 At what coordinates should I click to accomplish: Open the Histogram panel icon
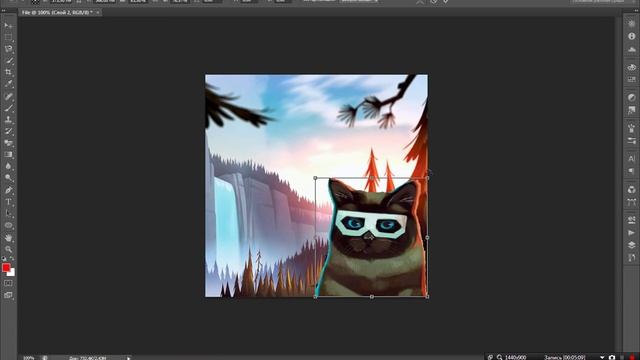[631, 49]
